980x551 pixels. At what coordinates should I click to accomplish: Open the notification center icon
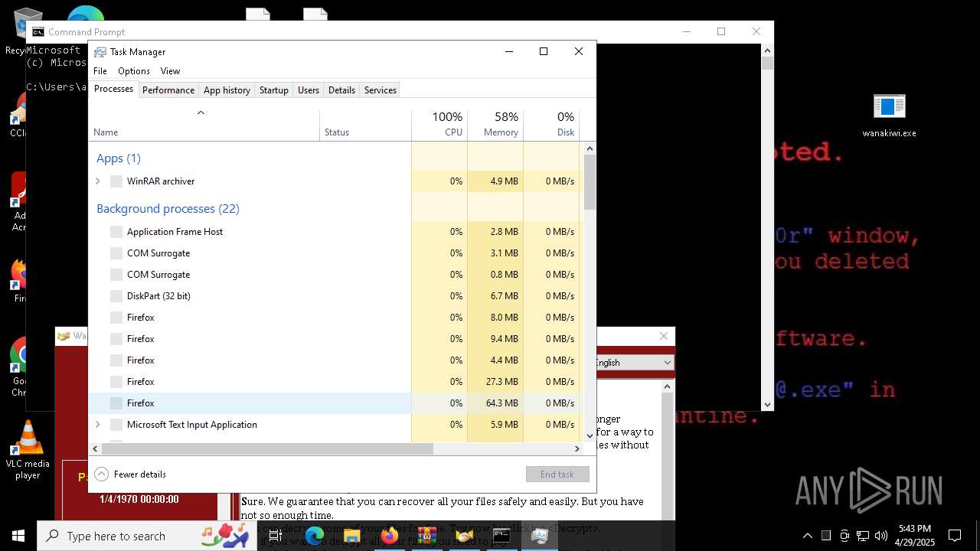(x=955, y=536)
